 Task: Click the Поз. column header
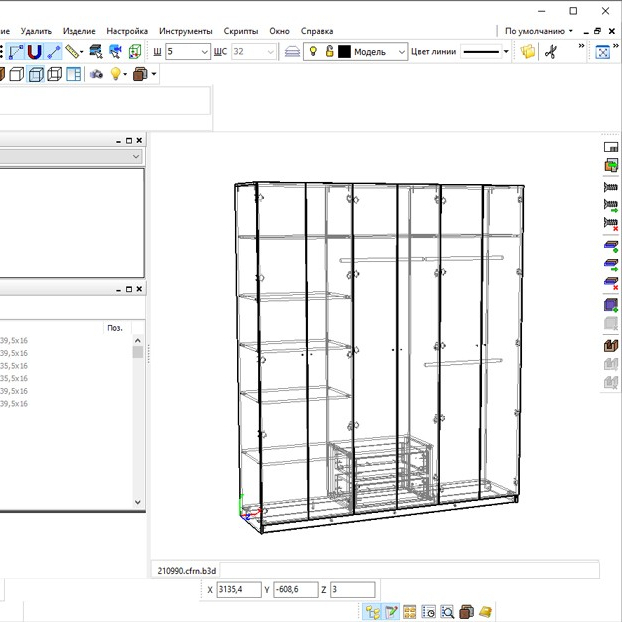115,328
